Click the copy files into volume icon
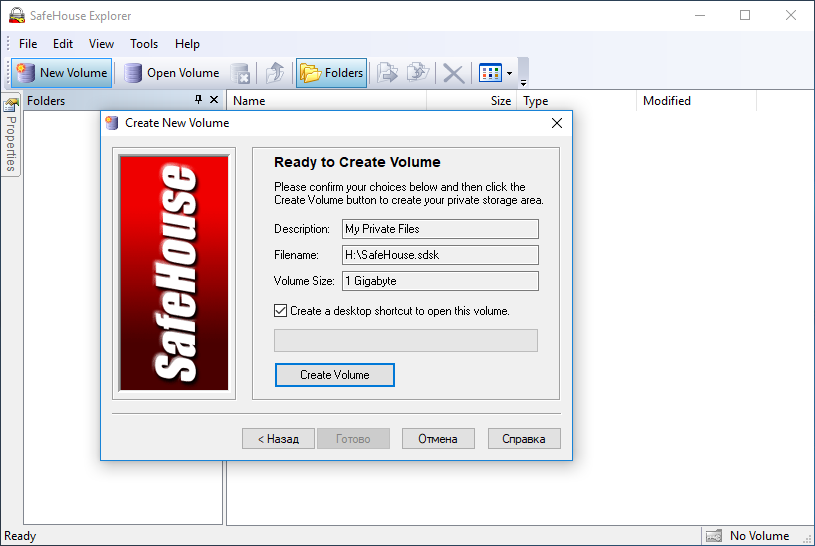 tap(387, 73)
